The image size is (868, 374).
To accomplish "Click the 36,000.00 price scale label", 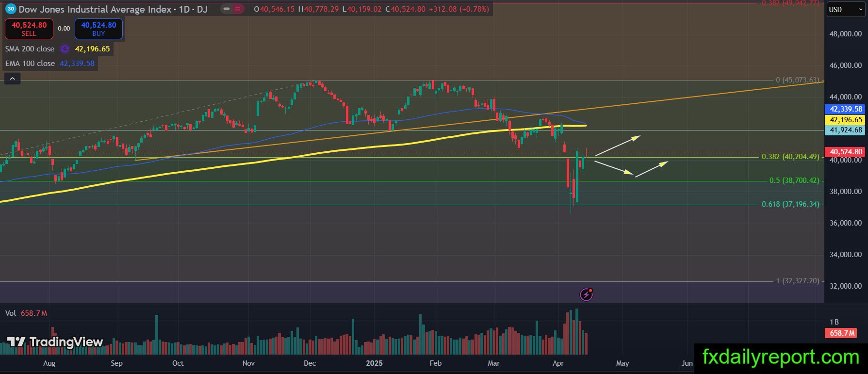I will (x=846, y=223).
